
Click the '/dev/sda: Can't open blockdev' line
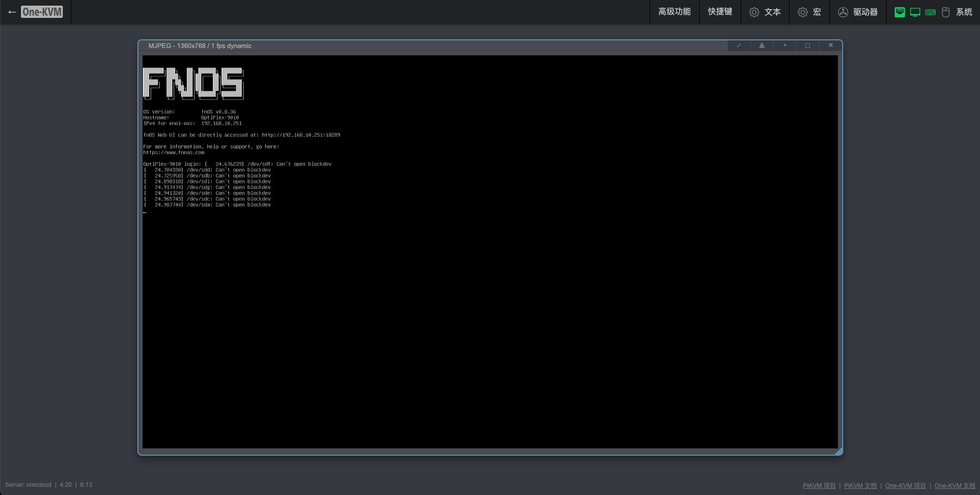coord(207,205)
